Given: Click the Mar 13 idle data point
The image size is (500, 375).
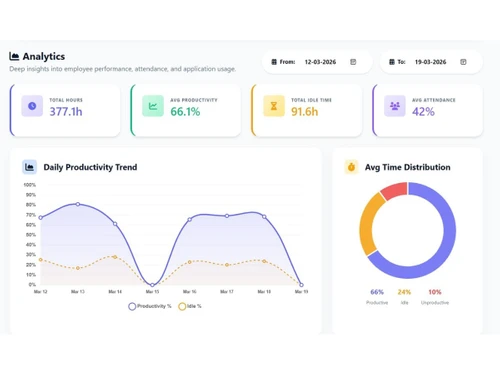Looking at the screenshot, I should pos(78,268).
